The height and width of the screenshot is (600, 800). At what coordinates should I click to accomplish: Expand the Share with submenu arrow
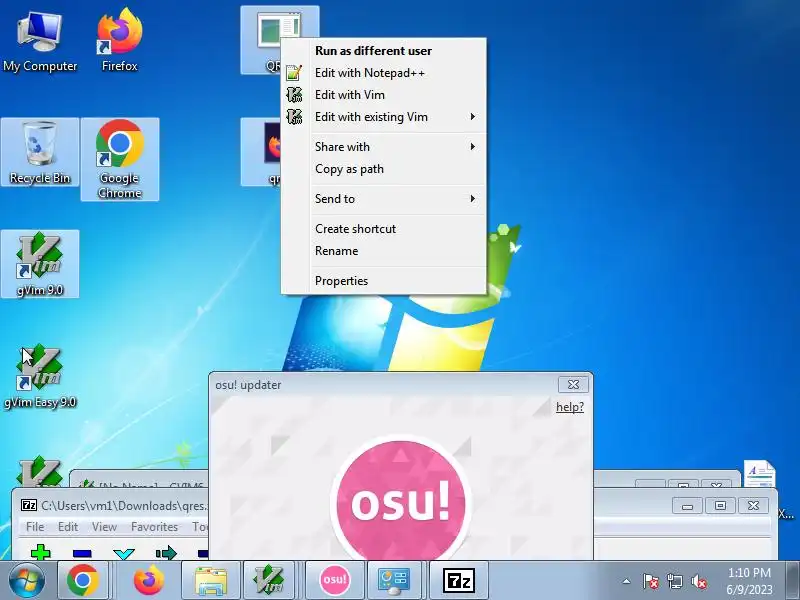(472, 146)
